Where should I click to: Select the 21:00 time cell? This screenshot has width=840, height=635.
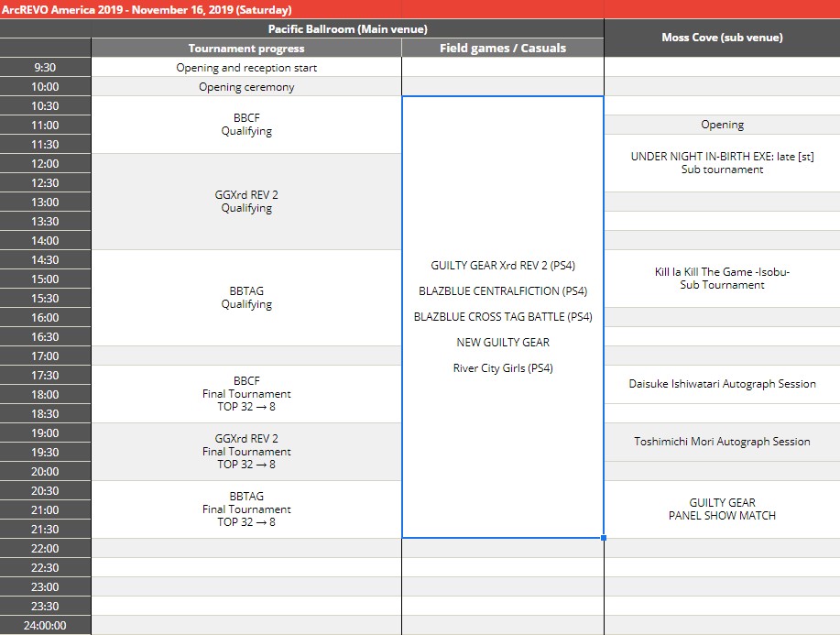point(45,510)
